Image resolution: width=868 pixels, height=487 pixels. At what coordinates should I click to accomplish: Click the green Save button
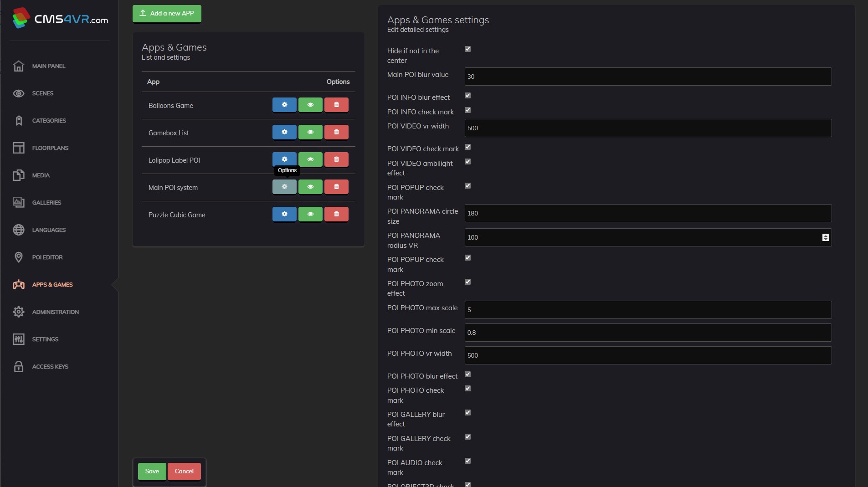(x=152, y=472)
